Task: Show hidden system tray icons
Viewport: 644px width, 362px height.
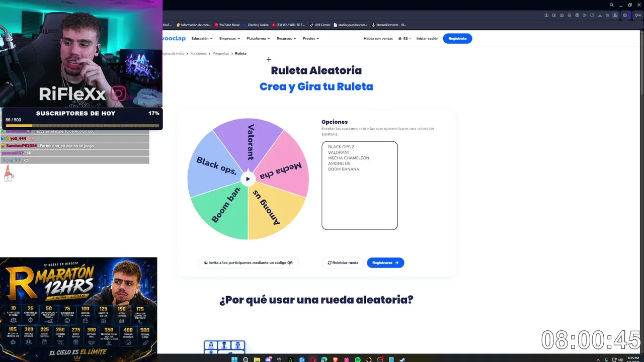Action: (598, 360)
